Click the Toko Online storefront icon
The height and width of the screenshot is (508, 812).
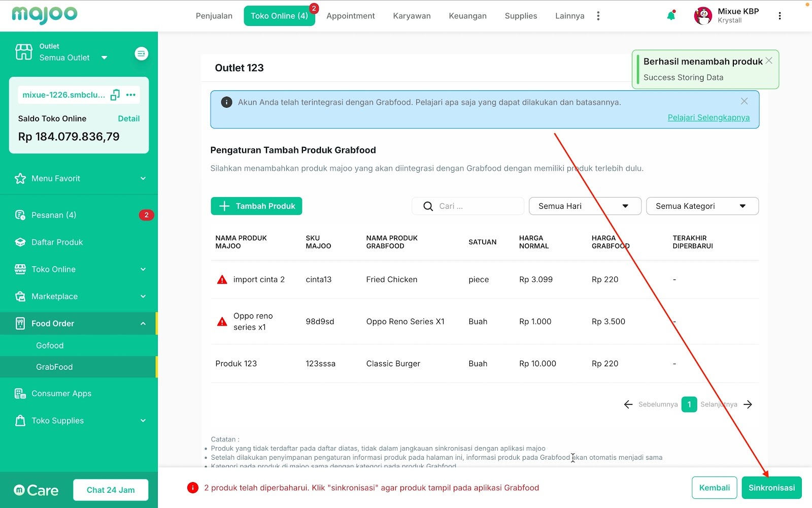[20, 269]
